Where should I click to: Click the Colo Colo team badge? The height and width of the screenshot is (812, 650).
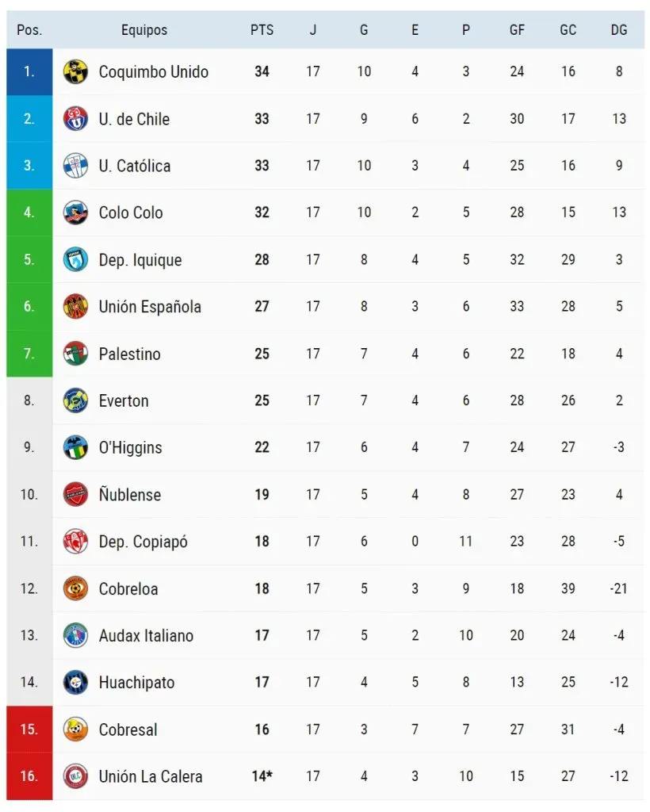point(75,213)
